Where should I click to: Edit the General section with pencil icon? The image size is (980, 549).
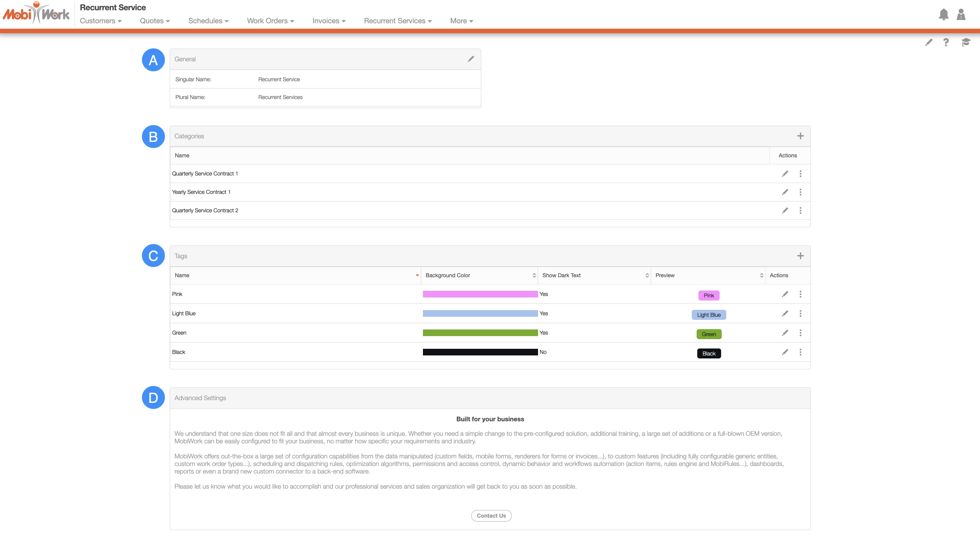click(x=471, y=59)
